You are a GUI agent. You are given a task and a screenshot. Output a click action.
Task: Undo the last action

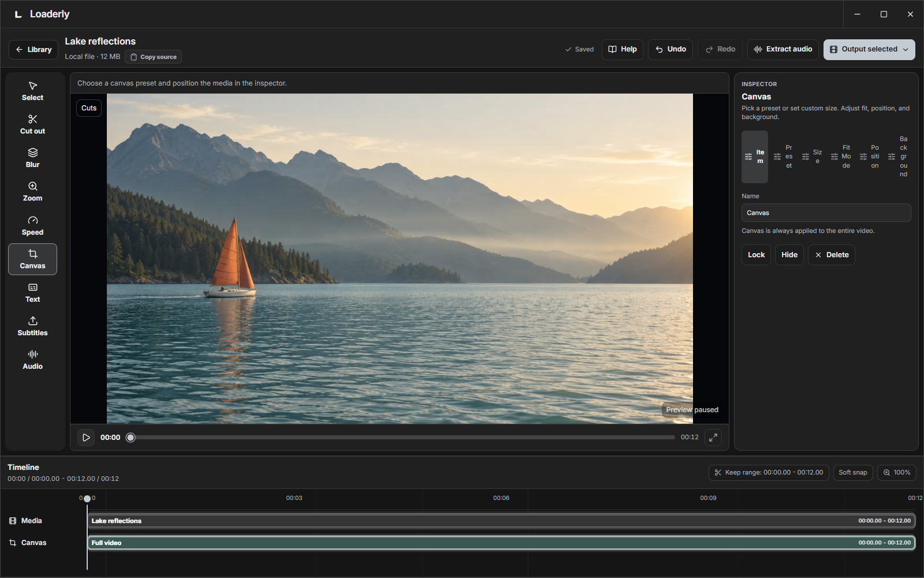pos(670,49)
